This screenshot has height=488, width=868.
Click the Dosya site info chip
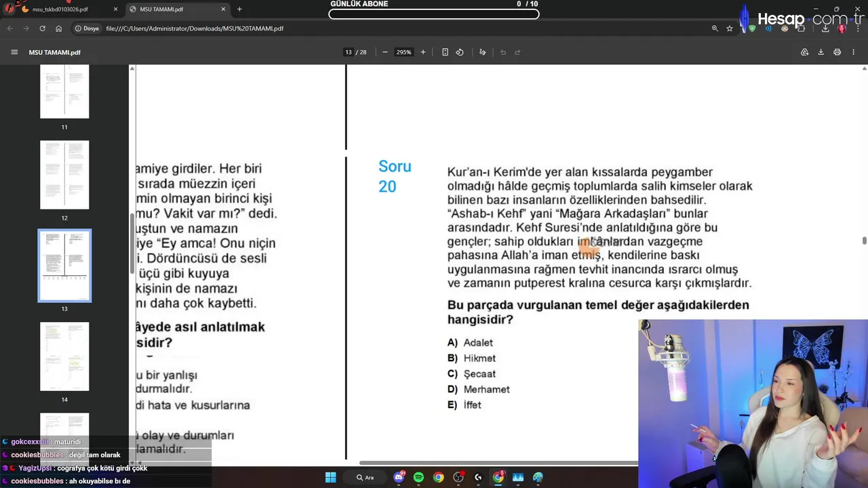(87, 28)
